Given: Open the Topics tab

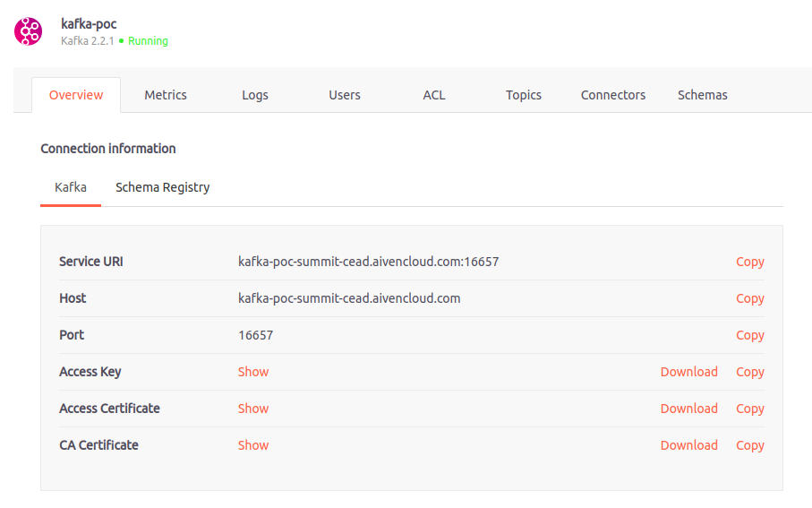Looking at the screenshot, I should tap(524, 95).
